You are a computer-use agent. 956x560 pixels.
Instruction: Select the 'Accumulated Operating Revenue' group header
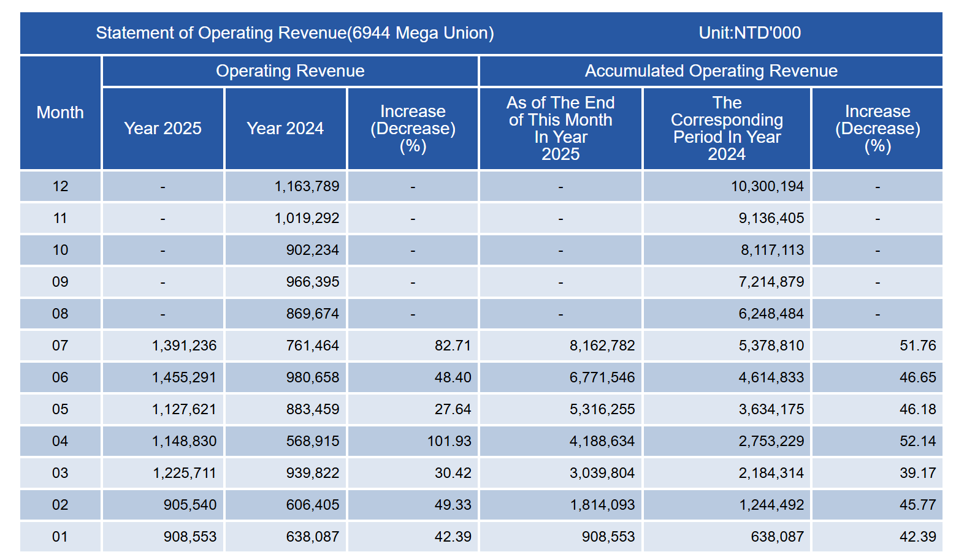711,71
